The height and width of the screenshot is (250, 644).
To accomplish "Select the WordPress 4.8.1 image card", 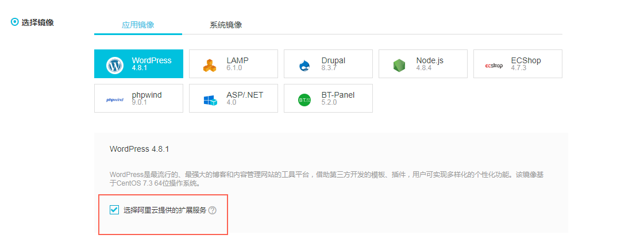I will (138, 64).
